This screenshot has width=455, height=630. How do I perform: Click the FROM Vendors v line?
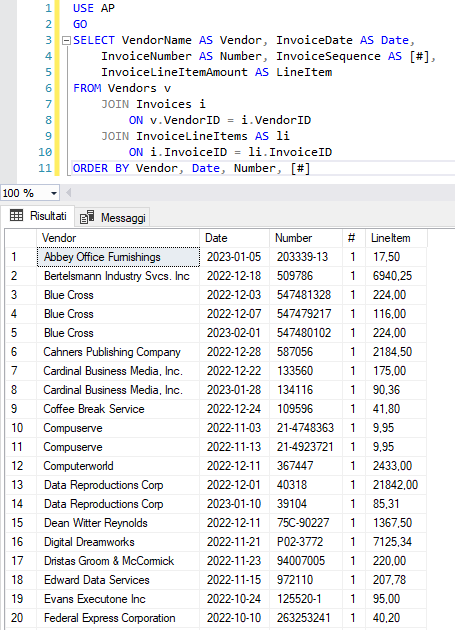(x=122, y=88)
